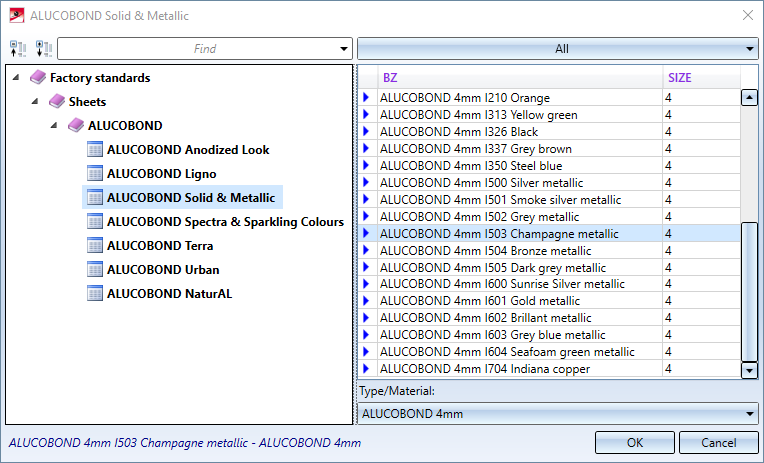
Task: Click table icon beside ALUCOBOND Terra
Action: (95, 245)
